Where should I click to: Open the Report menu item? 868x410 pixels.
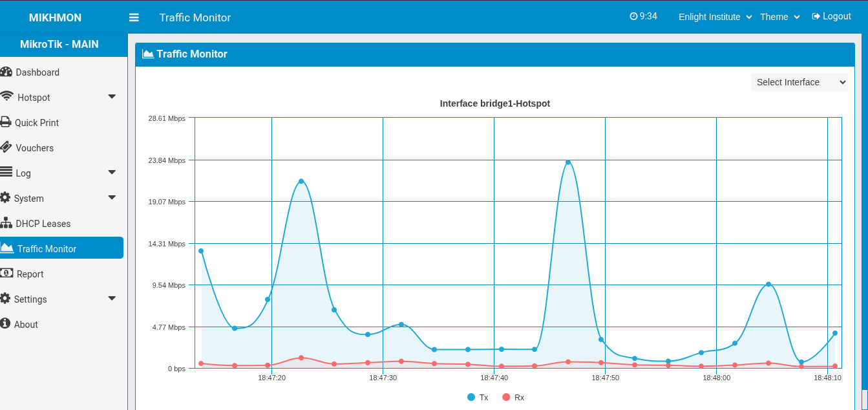click(x=61, y=274)
